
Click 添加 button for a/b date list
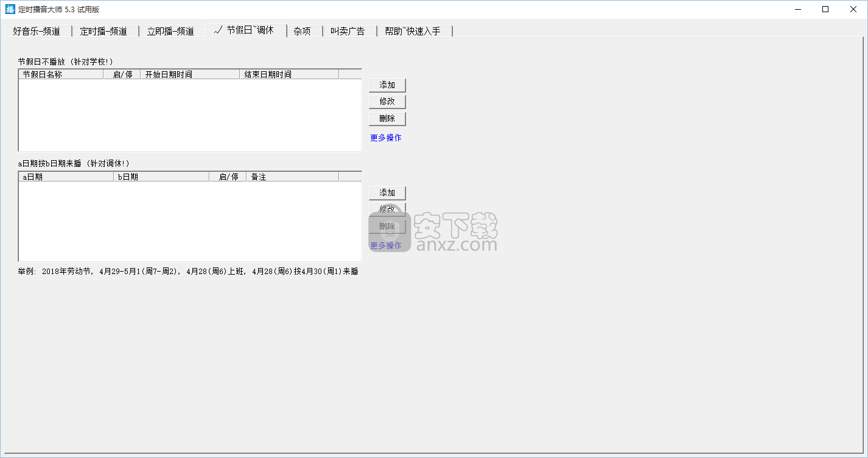pyautogui.click(x=387, y=192)
